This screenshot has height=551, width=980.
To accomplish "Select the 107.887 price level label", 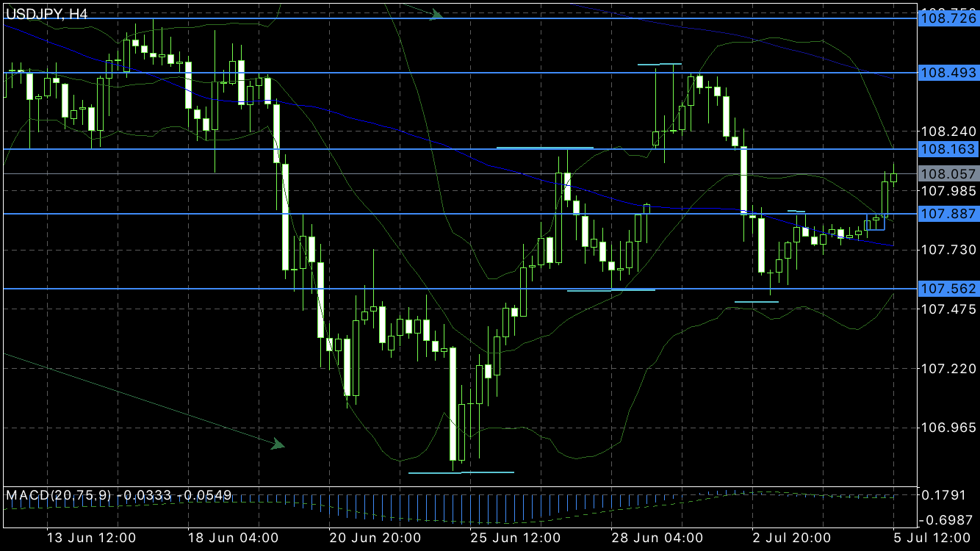I will pyautogui.click(x=948, y=214).
